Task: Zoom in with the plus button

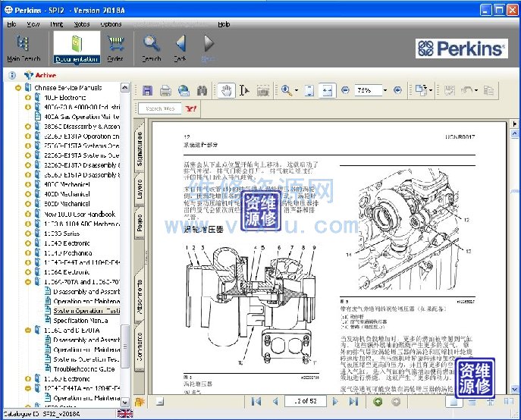Action: point(397,90)
